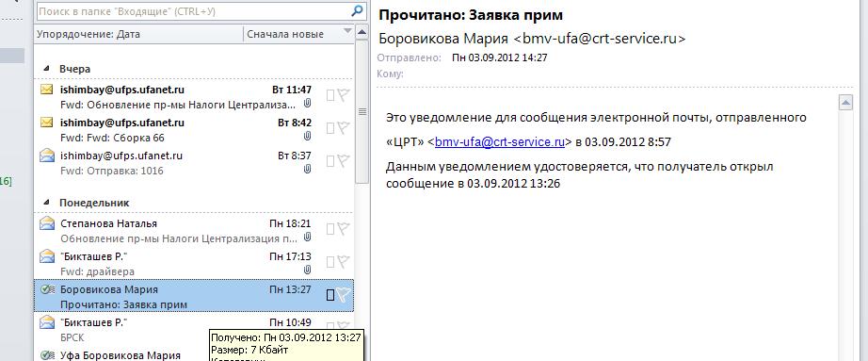Viewport: 868px width, 361px height.
Task: Click the subject 'Прочитано: Заявка прим' in reading pane
Action: (x=471, y=15)
